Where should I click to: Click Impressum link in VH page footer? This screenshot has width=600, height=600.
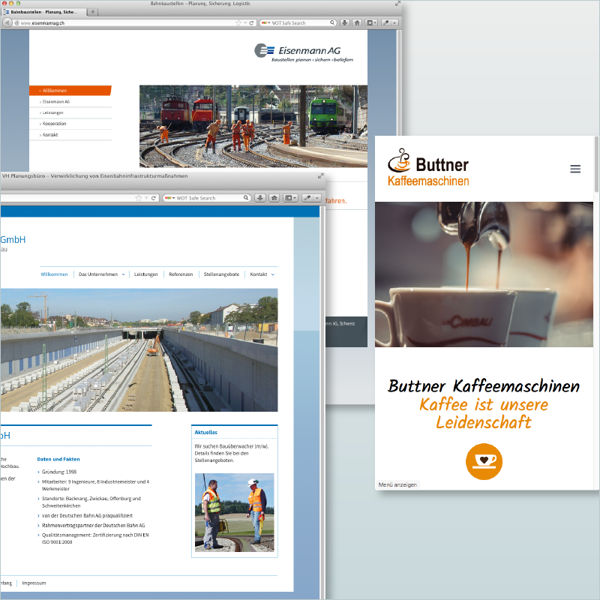[34, 583]
